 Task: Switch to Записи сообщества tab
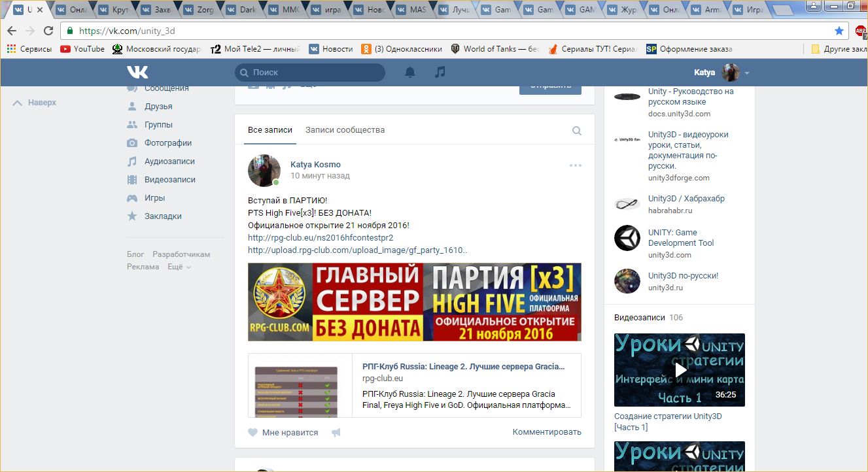click(x=345, y=130)
